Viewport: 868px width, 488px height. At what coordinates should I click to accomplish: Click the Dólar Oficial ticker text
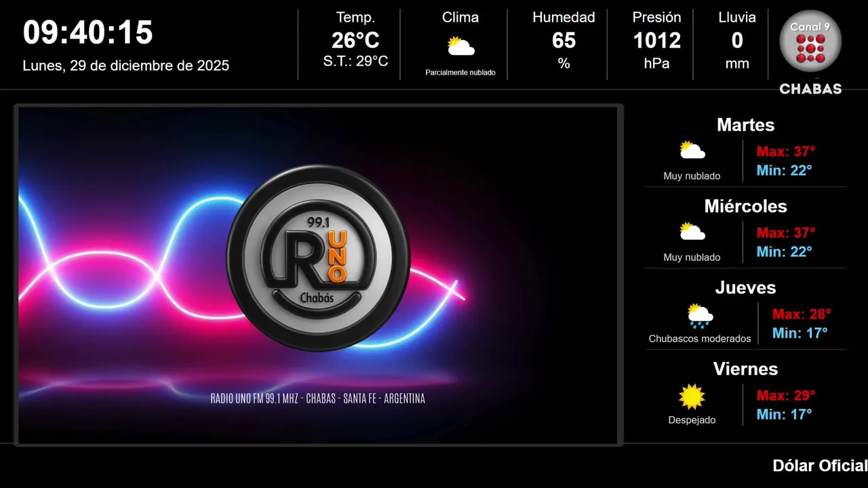[820, 466]
